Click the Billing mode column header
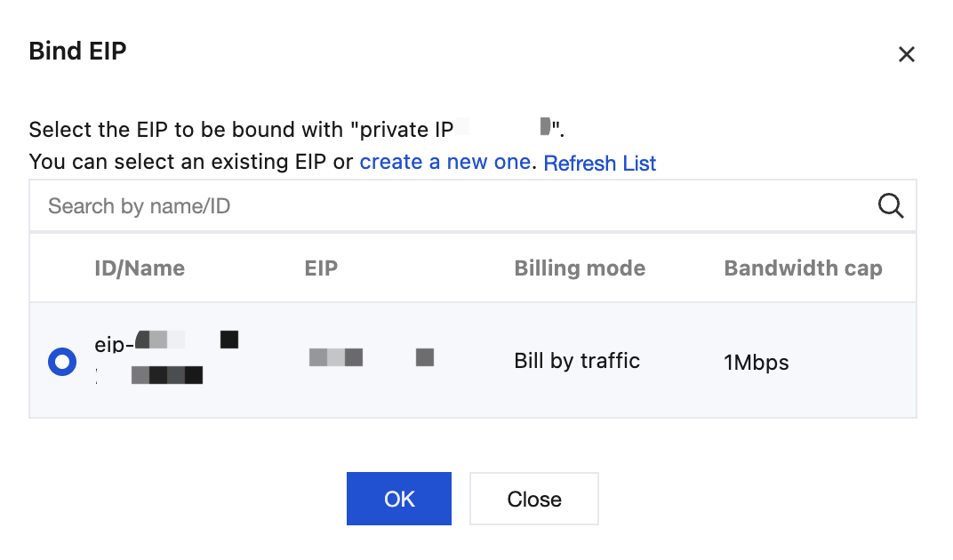This screenshot has width=953, height=560. tap(580, 268)
